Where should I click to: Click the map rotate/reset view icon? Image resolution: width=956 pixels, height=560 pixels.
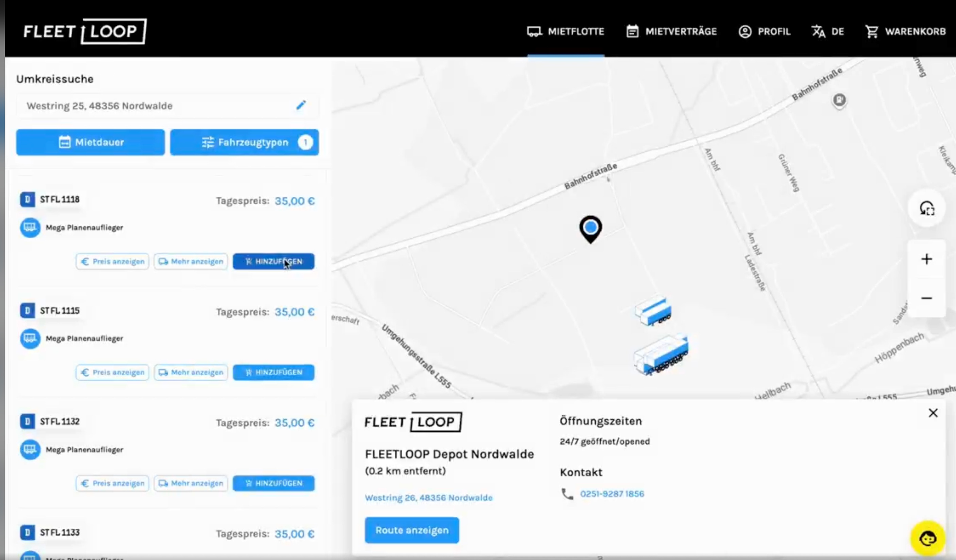pyautogui.click(x=927, y=208)
